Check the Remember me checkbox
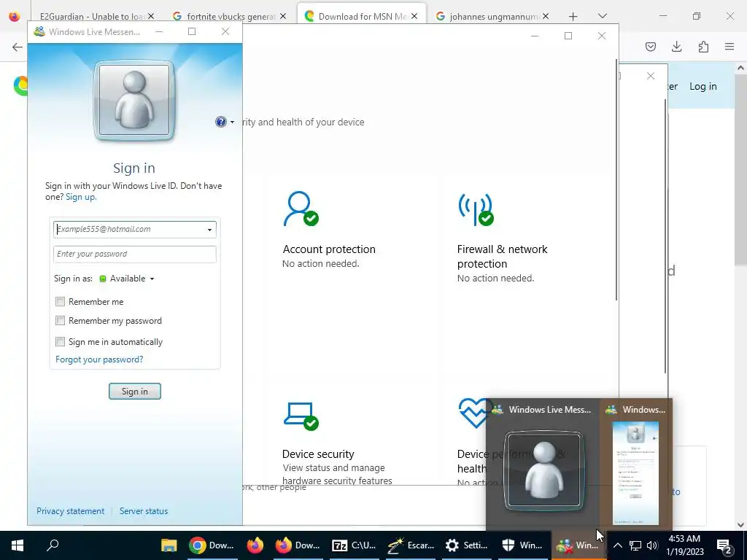Image resolution: width=747 pixels, height=560 pixels. point(60,301)
